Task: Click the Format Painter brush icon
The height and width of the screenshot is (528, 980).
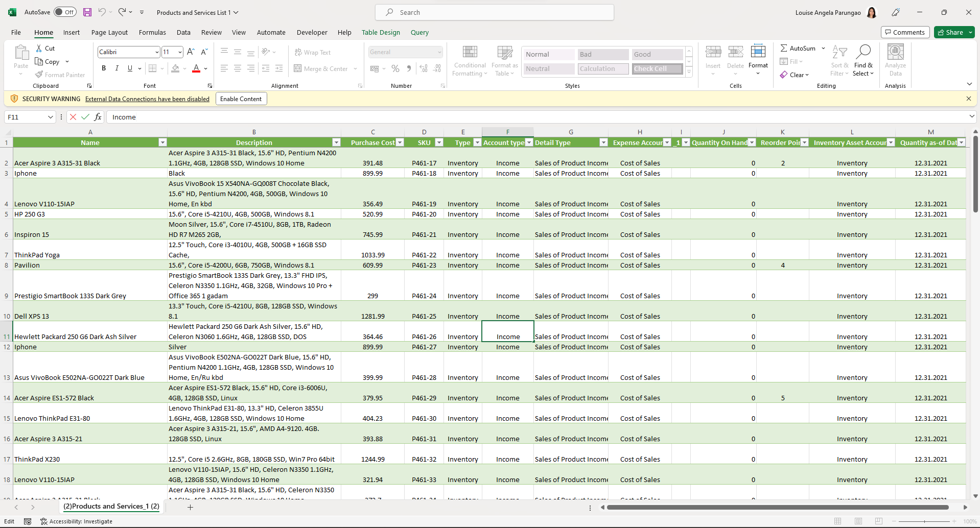Action: tap(39, 75)
